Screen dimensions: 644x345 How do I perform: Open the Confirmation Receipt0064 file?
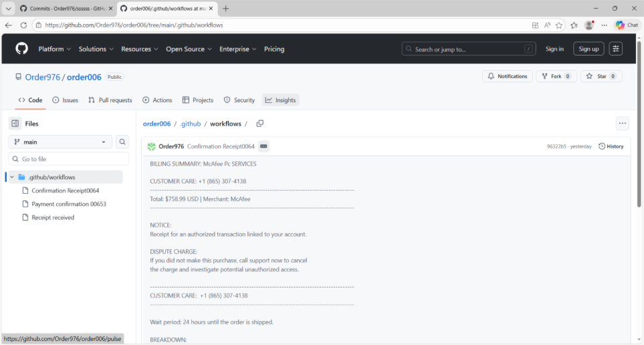coord(66,191)
